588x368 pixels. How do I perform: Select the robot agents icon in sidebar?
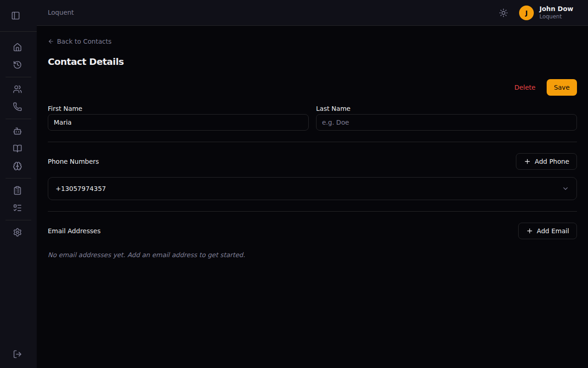click(x=17, y=131)
